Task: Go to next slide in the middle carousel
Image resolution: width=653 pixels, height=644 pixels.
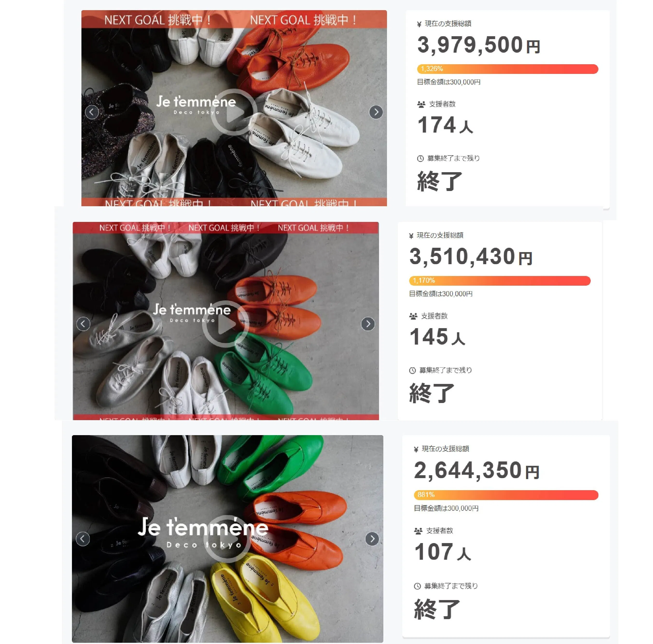Action: coord(368,324)
